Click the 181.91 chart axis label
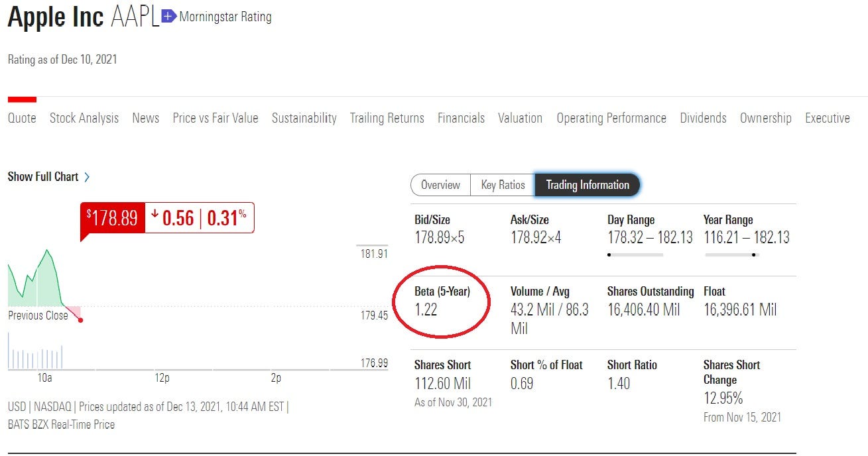This screenshot has height=456, width=868. click(x=375, y=254)
